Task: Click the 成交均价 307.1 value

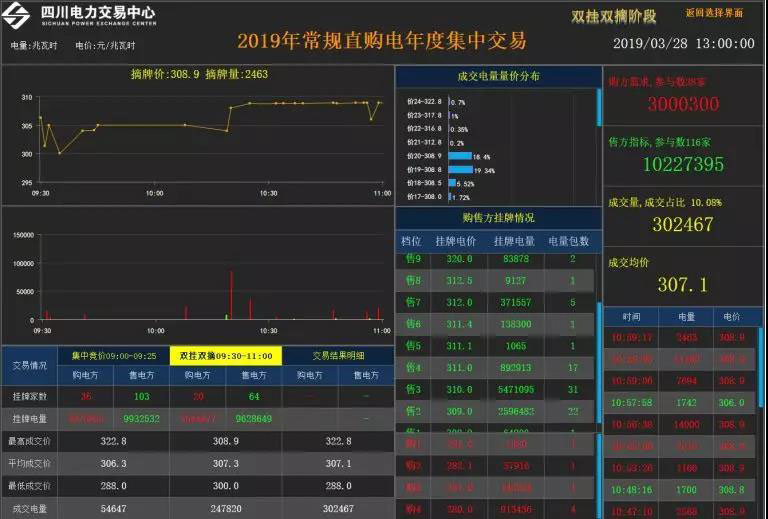Action: pyautogui.click(x=683, y=285)
